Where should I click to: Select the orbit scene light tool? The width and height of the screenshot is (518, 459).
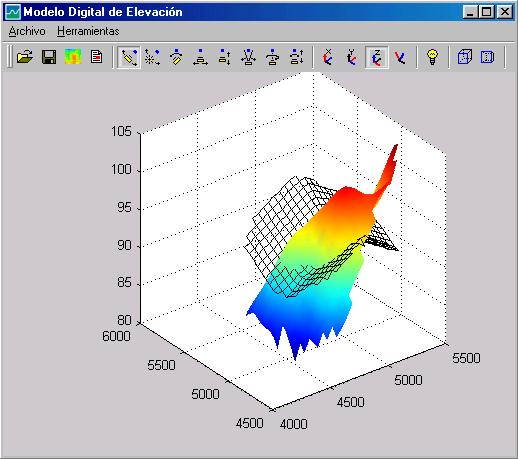click(153, 57)
